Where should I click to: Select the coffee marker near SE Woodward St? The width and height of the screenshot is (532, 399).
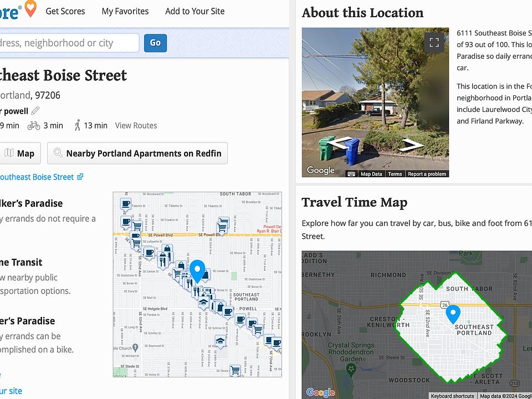126,204
